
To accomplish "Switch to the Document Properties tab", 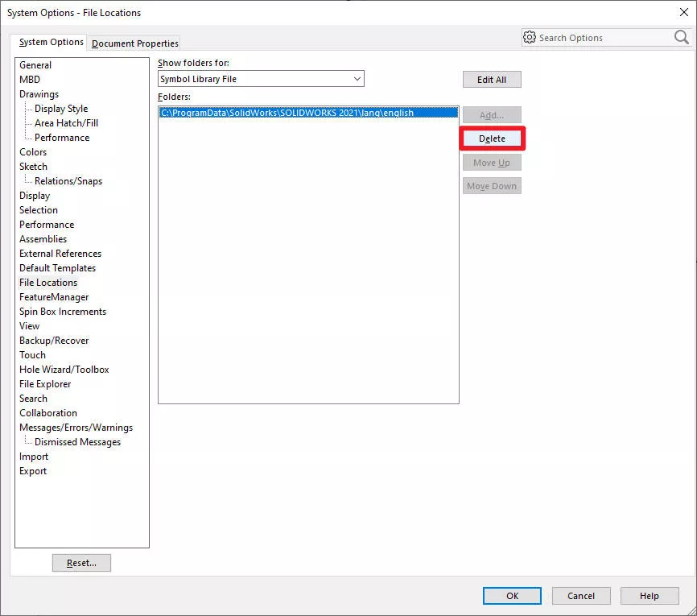I will pos(134,43).
